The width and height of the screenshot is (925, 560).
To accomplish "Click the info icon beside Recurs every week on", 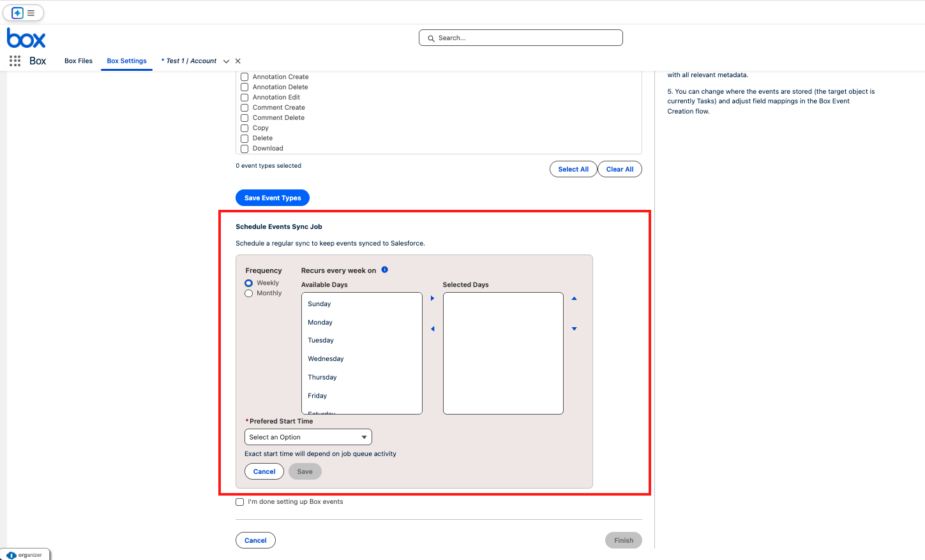I will tap(384, 270).
